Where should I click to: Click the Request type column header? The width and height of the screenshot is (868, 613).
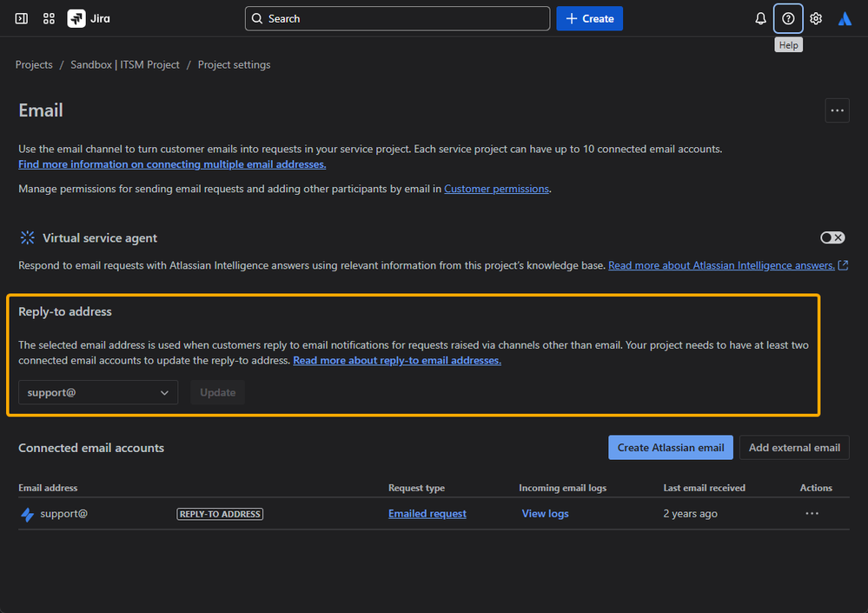click(x=416, y=488)
